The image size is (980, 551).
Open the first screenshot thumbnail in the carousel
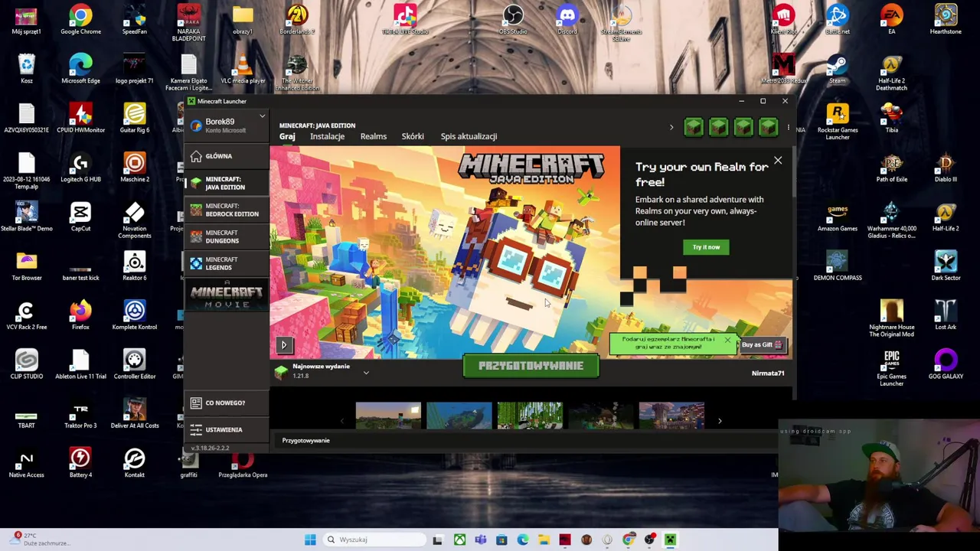(x=388, y=416)
